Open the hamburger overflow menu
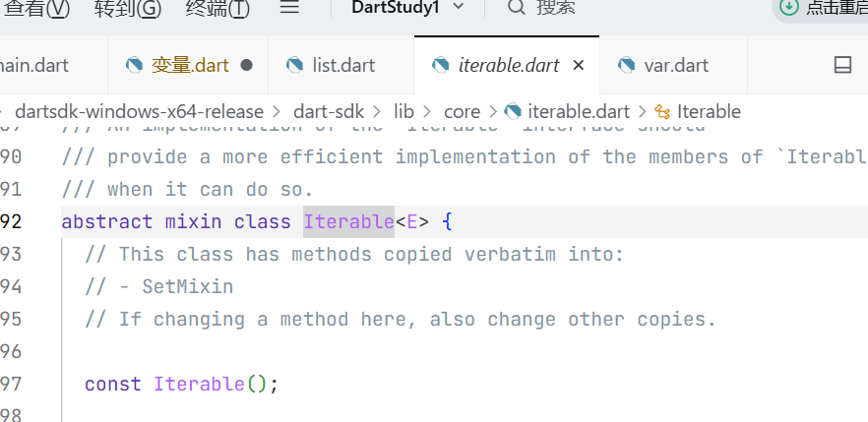Image resolution: width=868 pixels, height=422 pixels. tap(289, 7)
